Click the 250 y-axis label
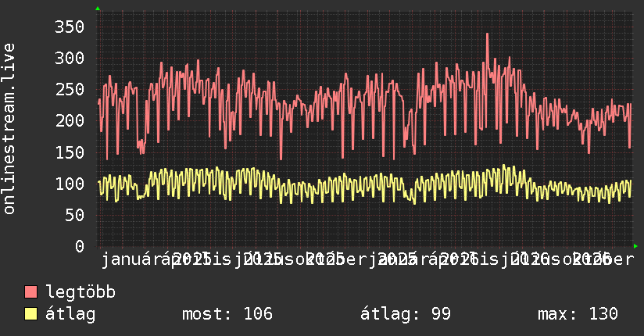 click(70, 89)
